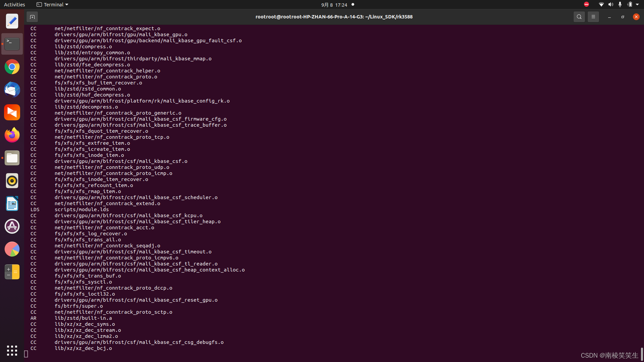Mute the microphone via the tray icon
644x362 pixels.
[620, 4]
